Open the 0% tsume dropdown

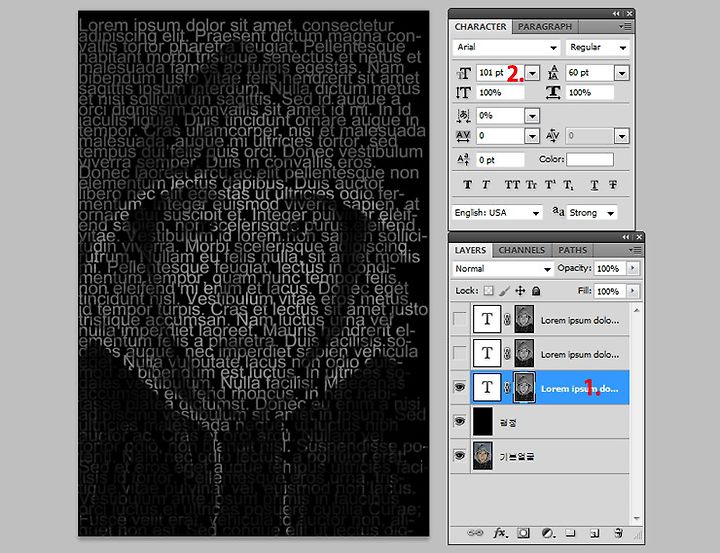point(532,116)
